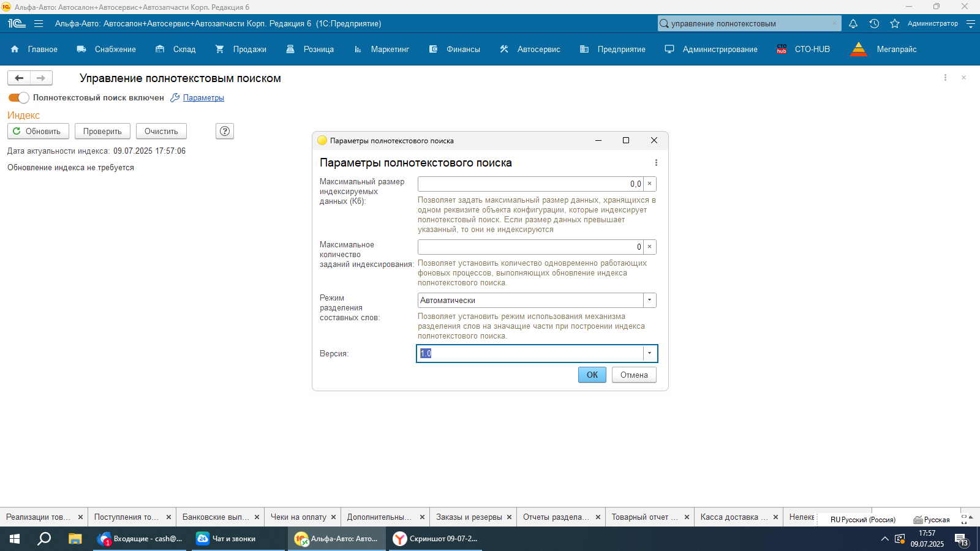
Task: Open the 1C main menu logo
Action: point(17,23)
